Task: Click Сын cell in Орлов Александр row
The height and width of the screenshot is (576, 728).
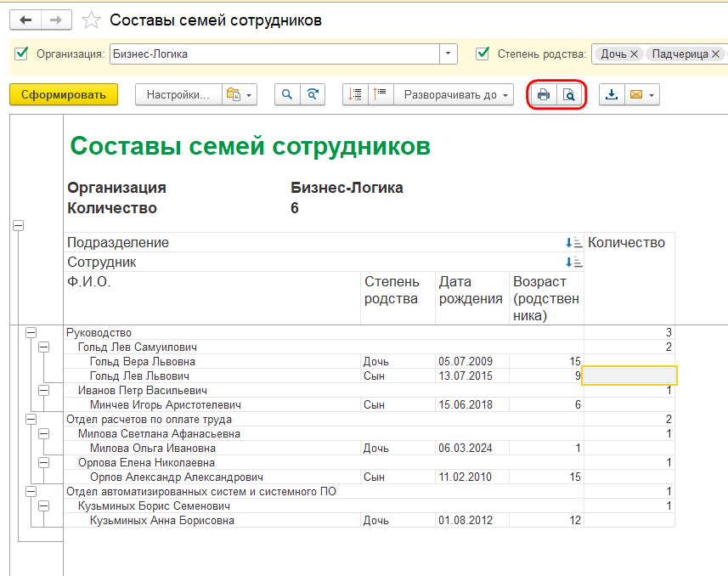Action: coord(398,477)
